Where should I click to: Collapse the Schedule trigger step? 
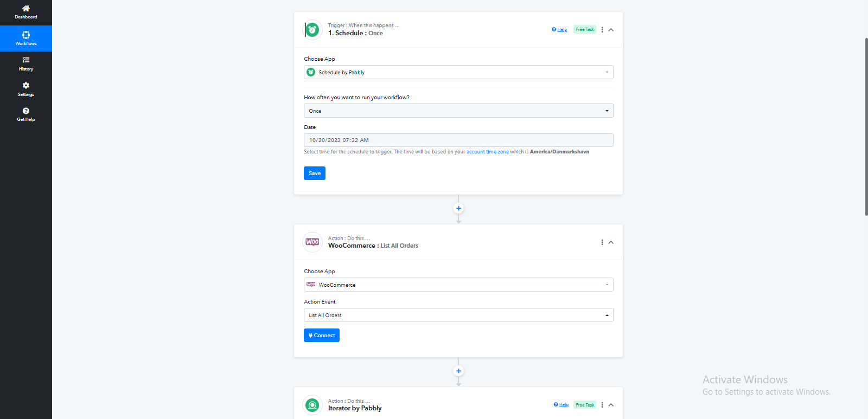pos(611,30)
